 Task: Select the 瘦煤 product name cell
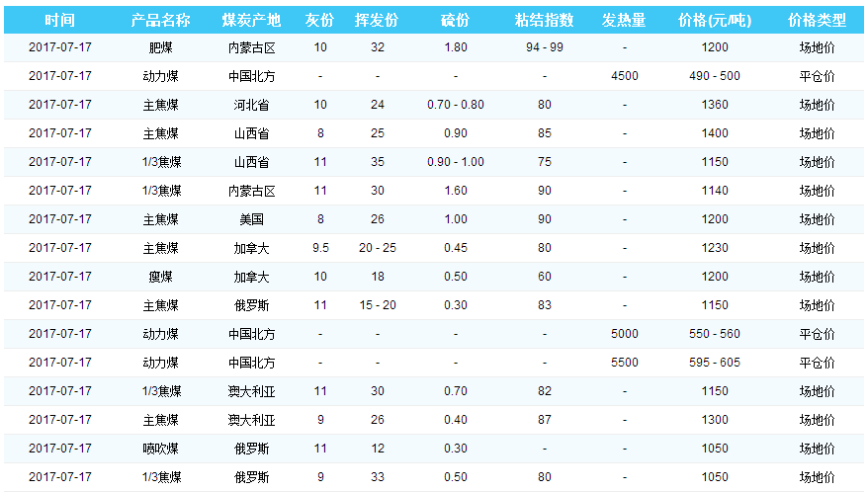tap(160, 277)
